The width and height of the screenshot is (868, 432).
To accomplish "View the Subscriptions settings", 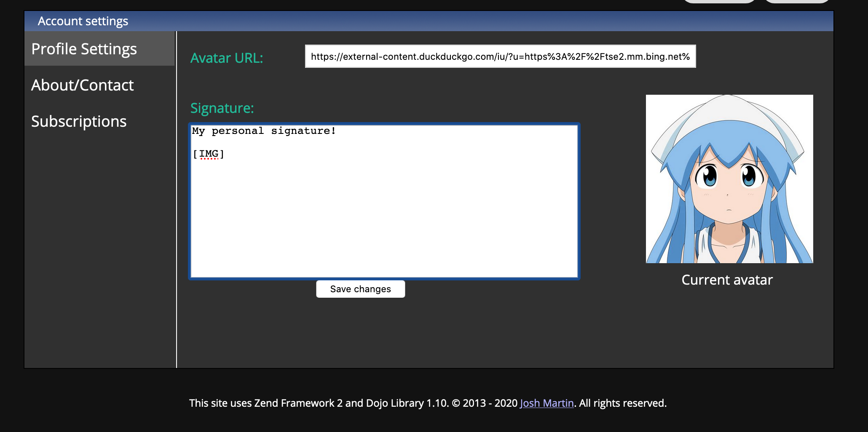I will [x=79, y=121].
